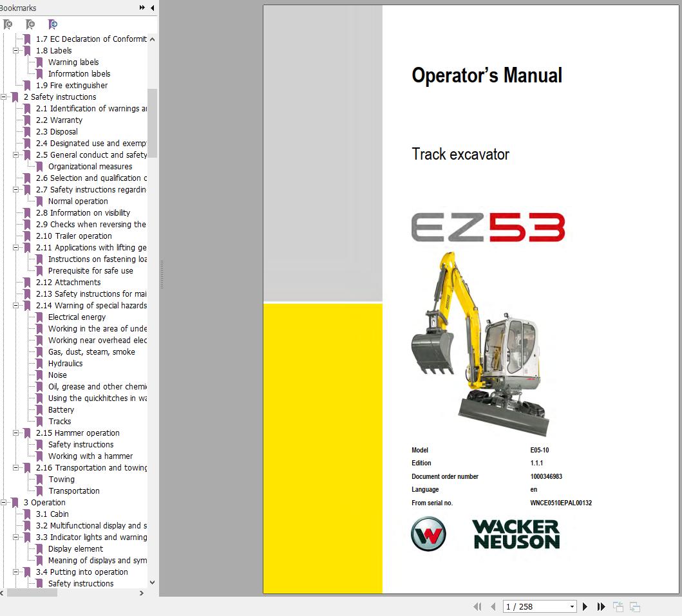This screenshot has width=682, height=616.
Task: Go to bookmark 2.12 Attachments
Action: click(68, 282)
